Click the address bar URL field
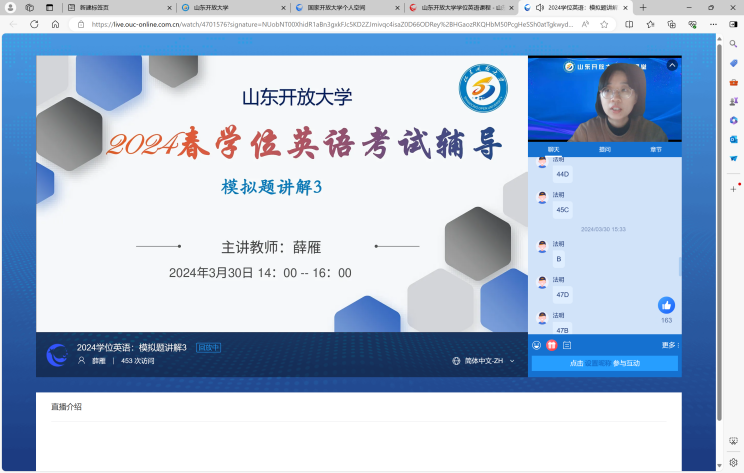Viewport: 744px width, 473px height. (x=330, y=24)
